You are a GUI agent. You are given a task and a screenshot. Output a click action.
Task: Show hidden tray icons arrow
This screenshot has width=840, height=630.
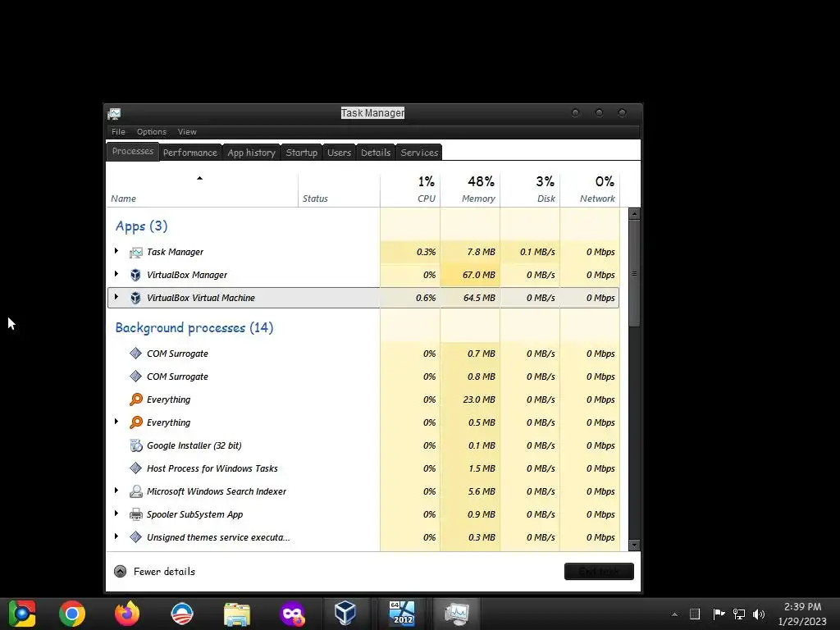click(x=674, y=614)
